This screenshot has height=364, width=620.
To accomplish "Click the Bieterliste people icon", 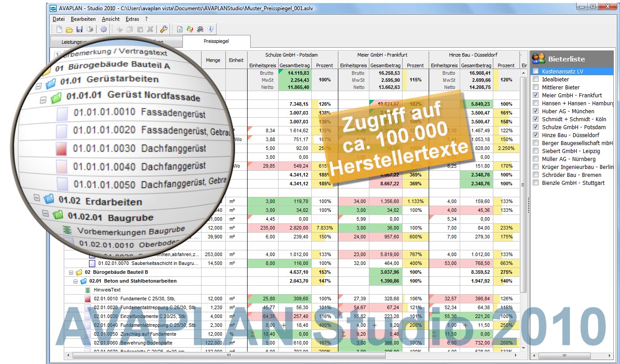I will point(539,59).
